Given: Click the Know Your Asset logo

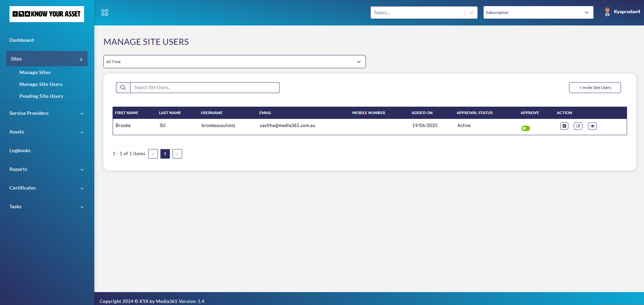Looking at the screenshot, I should 47,14.
